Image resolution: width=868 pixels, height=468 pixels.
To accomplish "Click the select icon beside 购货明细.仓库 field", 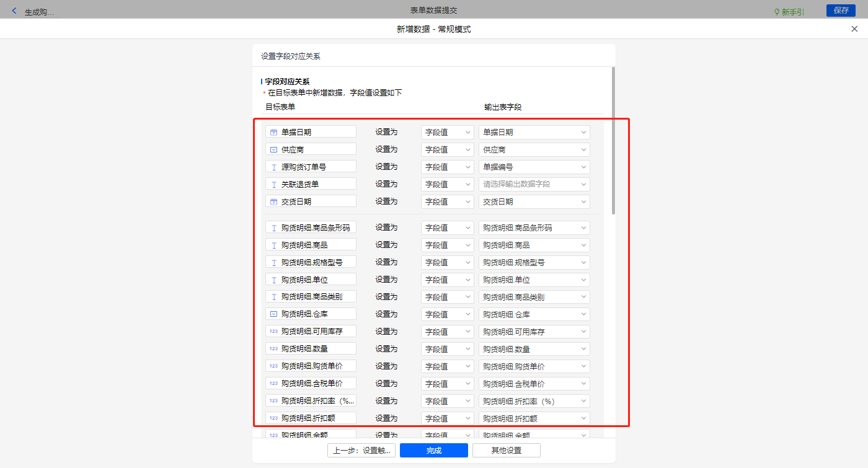I will [x=273, y=314].
